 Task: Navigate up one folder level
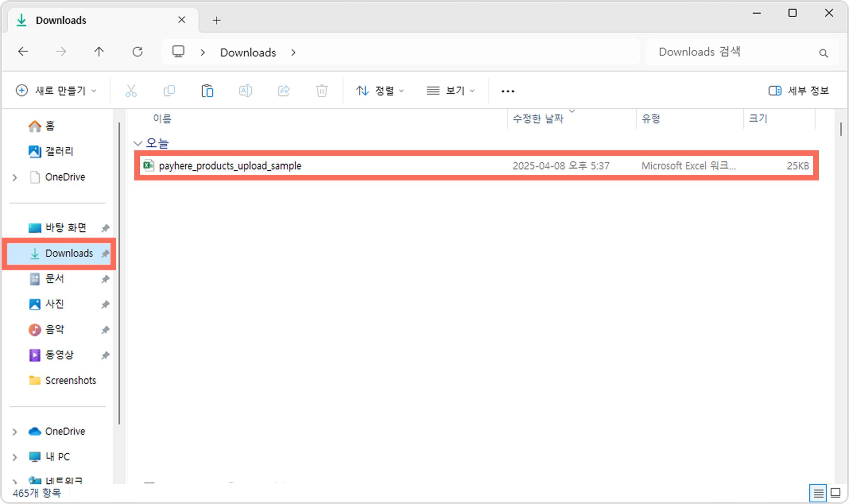click(99, 52)
